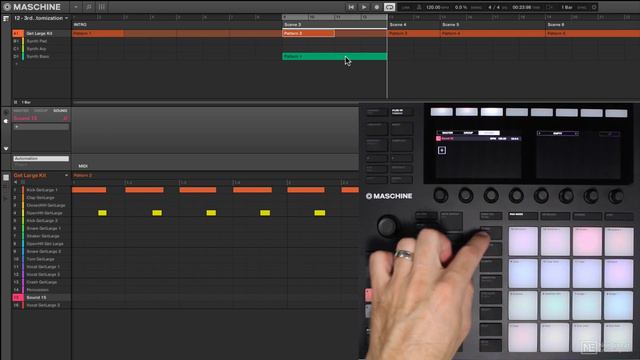Select the Sound 15 slot
640x360 pixels.
click(x=41, y=298)
